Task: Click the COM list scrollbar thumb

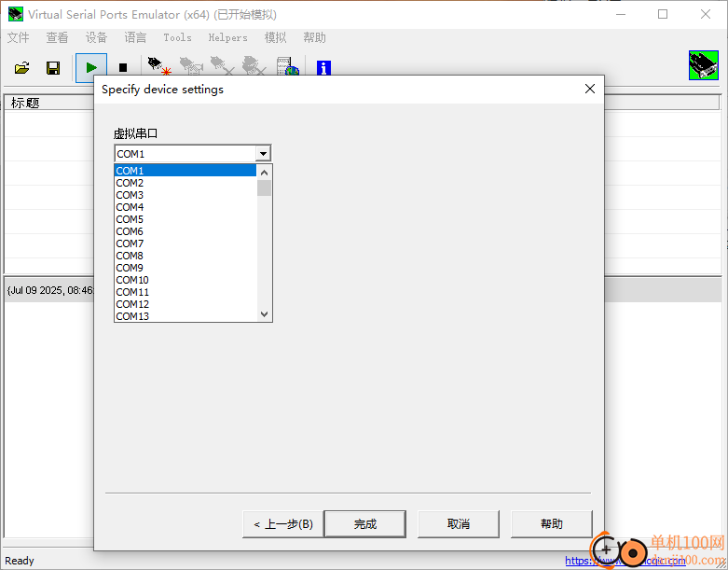Action: point(264,188)
